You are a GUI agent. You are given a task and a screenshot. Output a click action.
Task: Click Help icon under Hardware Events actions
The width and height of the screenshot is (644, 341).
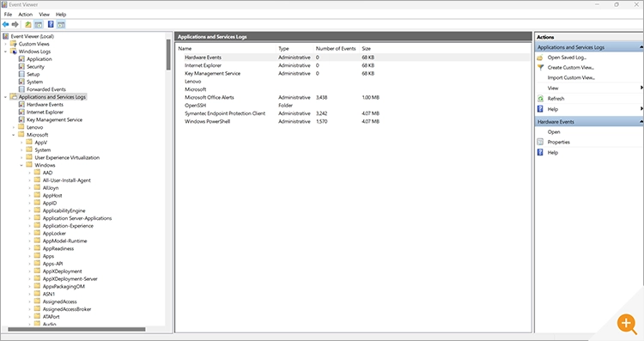tap(540, 152)
